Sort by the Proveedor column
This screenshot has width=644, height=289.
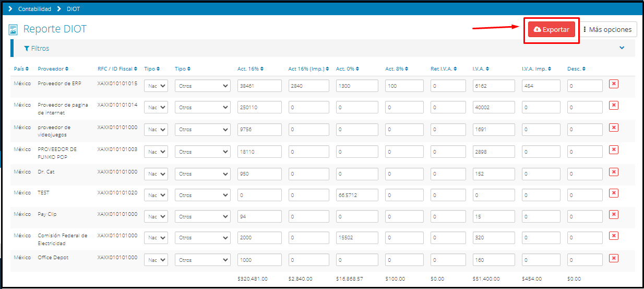point(53,69)
